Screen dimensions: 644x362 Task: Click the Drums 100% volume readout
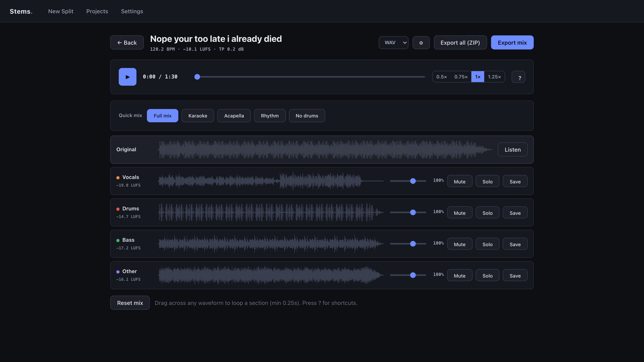[438, 212]
